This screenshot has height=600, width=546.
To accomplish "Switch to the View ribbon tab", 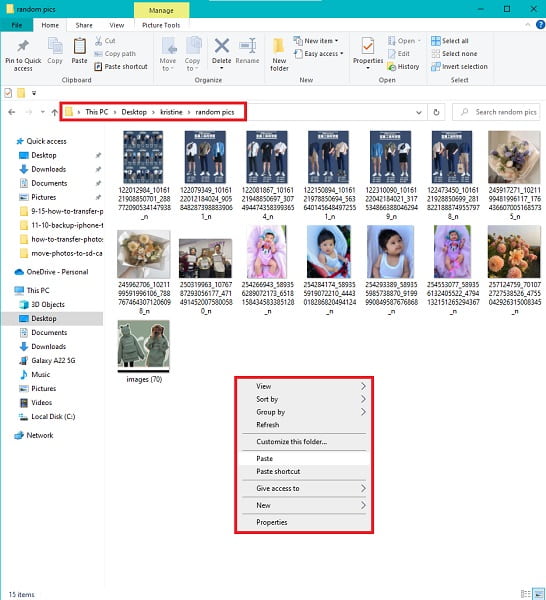I will [x=117, y=25].
